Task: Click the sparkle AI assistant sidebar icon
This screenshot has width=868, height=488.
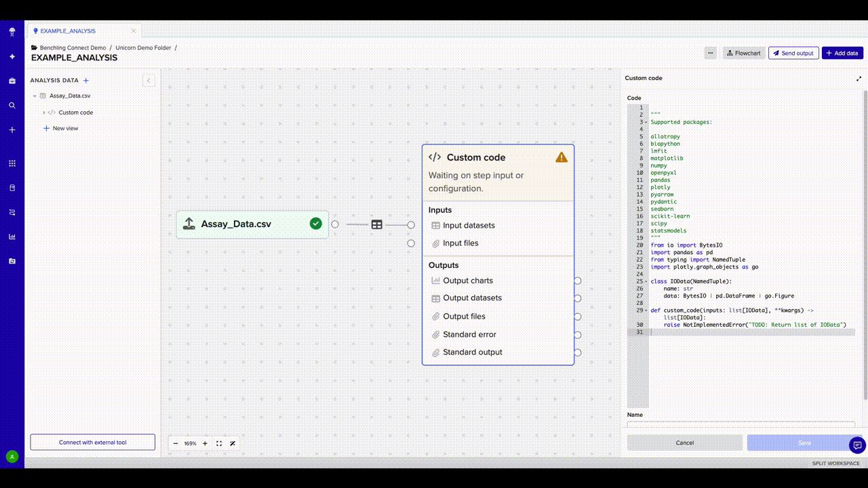Action: [12, 56]
